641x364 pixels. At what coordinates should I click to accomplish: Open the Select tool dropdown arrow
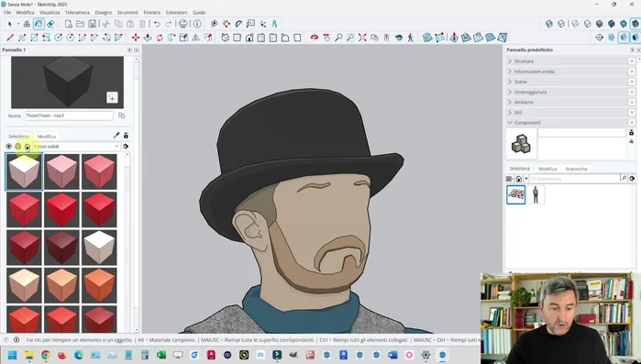pos(18,24)
